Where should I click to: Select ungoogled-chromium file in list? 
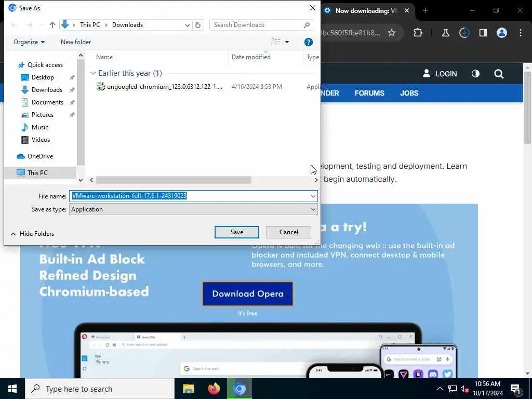160,87
